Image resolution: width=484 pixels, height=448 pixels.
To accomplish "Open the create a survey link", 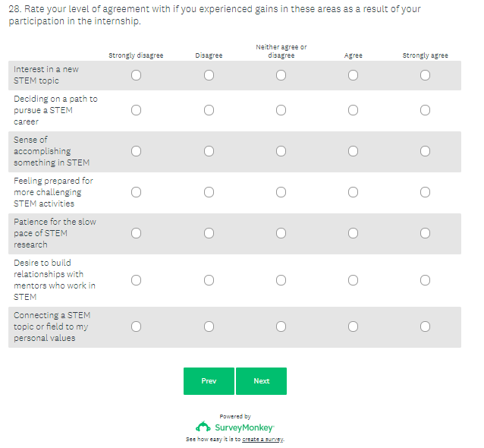I will [262, 440].
